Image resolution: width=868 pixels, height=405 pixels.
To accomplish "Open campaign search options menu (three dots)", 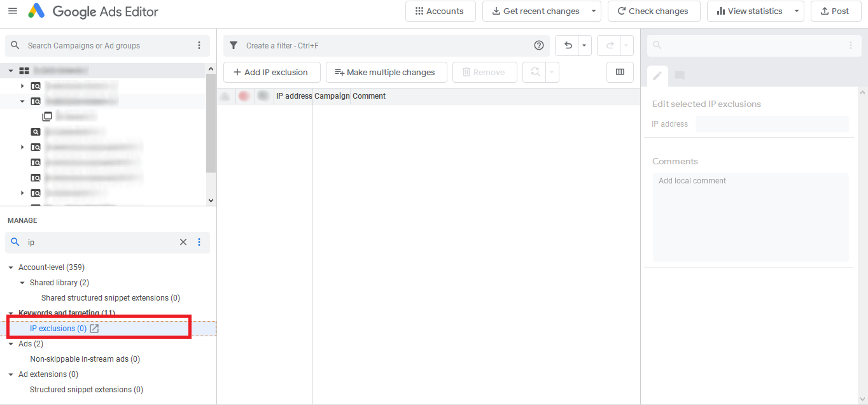I will click(199, 45).
